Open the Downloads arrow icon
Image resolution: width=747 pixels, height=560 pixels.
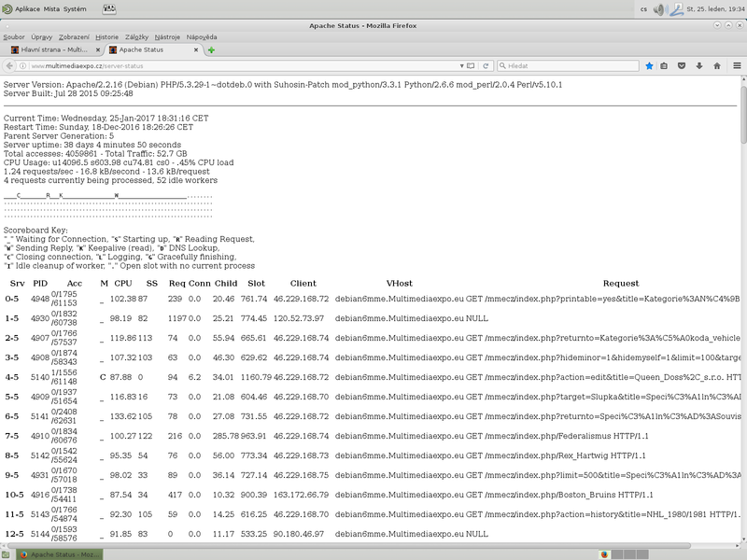[698, 66]
